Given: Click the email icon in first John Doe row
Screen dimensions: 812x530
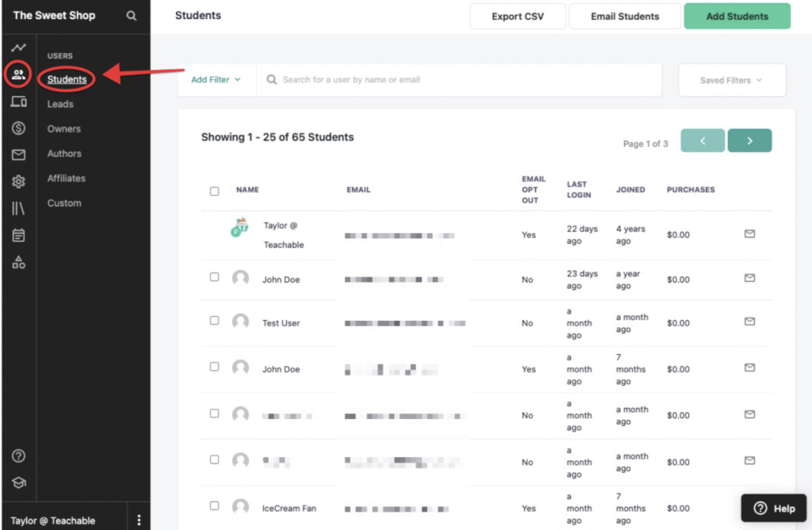Looking at the screenshot, I should tap(749, 278).
